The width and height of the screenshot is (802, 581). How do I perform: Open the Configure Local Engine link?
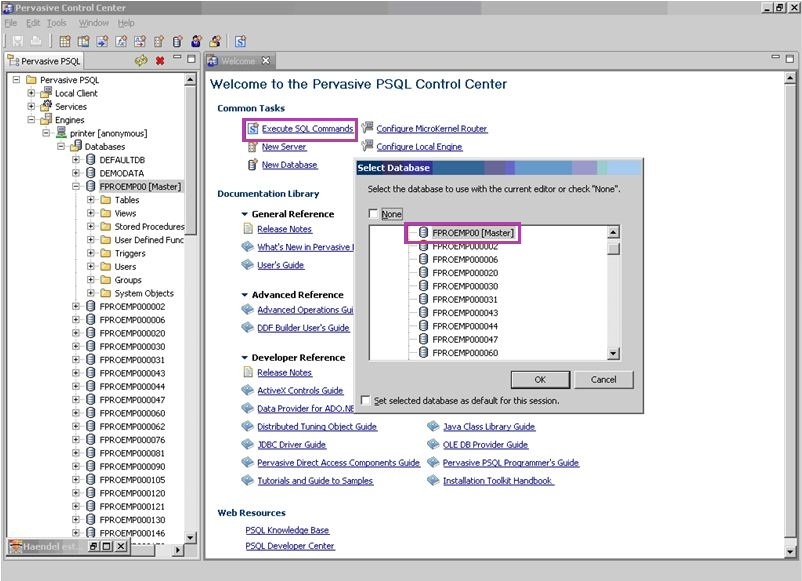[419, 147]
